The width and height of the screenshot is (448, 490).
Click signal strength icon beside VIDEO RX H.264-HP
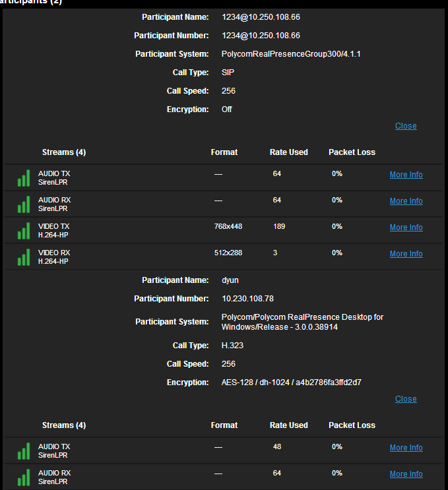(x=24, y=257)
